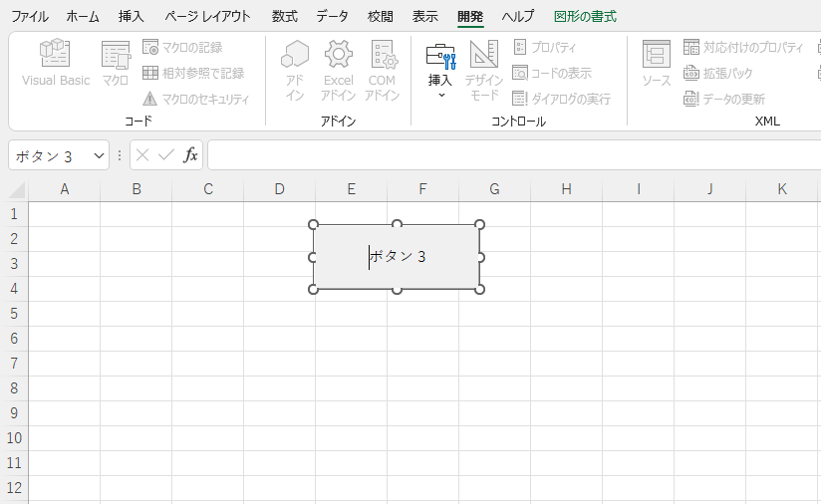Screen dimensions: 821x504
Task: Open Excel アドイン manager
Action: [338, 70]
